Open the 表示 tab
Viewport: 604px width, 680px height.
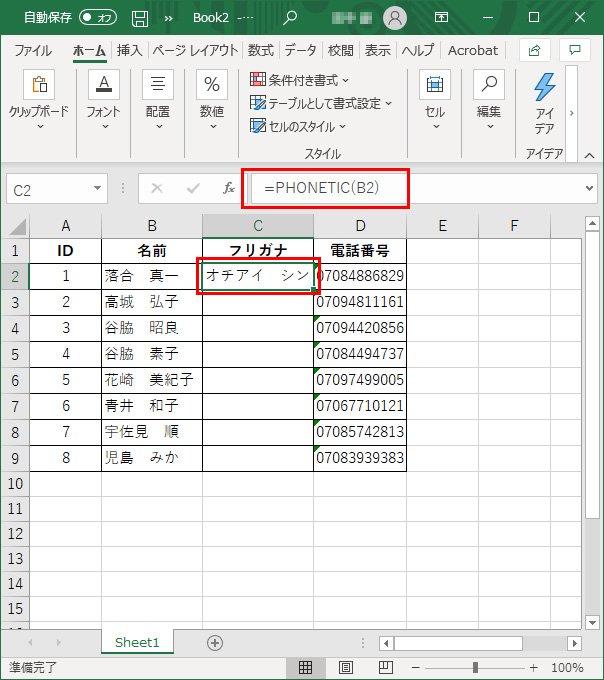(377, 51)
